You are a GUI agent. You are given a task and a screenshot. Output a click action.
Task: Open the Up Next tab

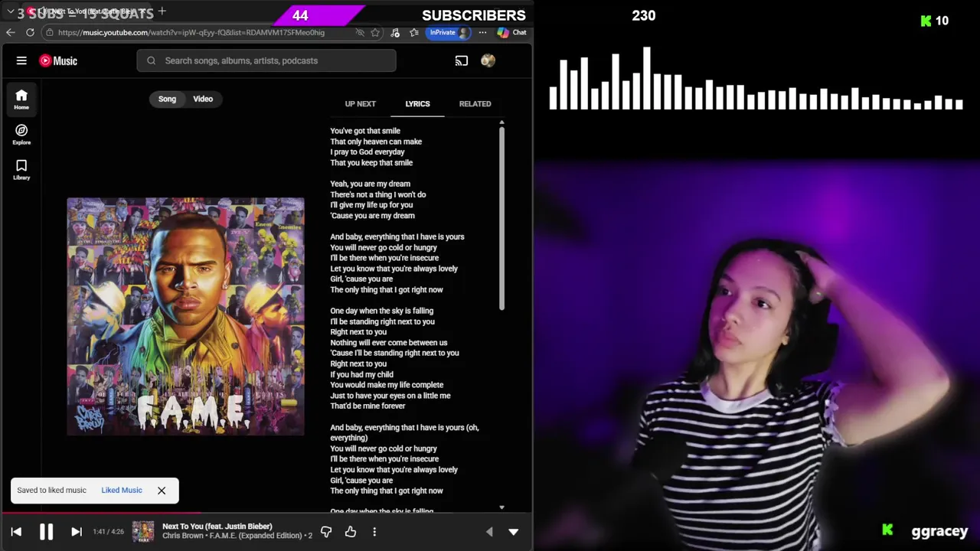pos(360,104)
